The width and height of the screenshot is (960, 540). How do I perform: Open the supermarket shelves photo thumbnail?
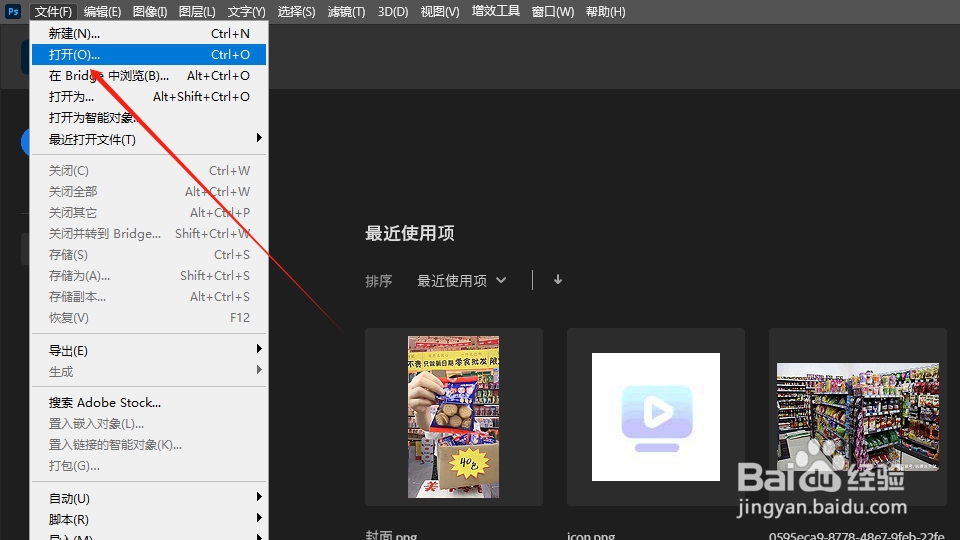pos(858,417)
